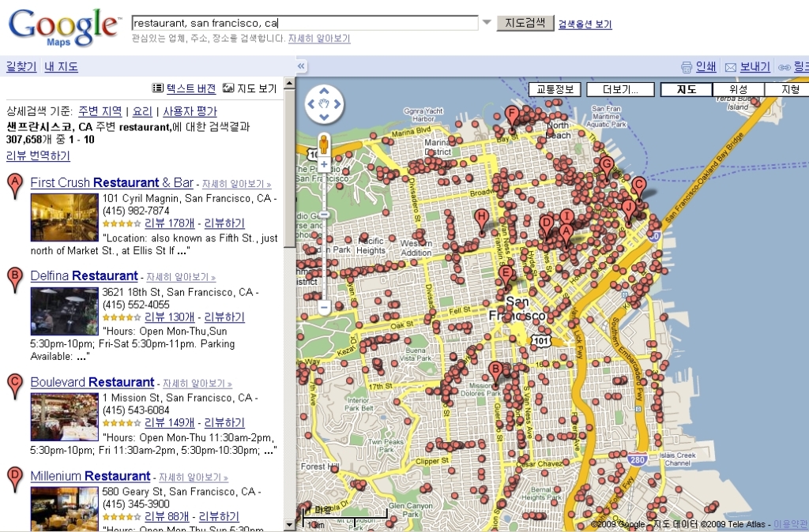Click the printer icon
The height and width of the screenshot is (532, 809).
(x=687, y=67)
